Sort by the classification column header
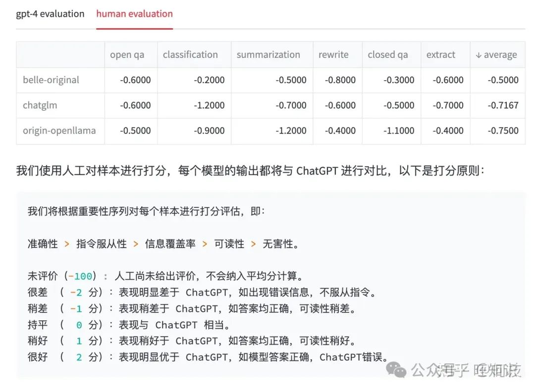 tap(190, 54)
